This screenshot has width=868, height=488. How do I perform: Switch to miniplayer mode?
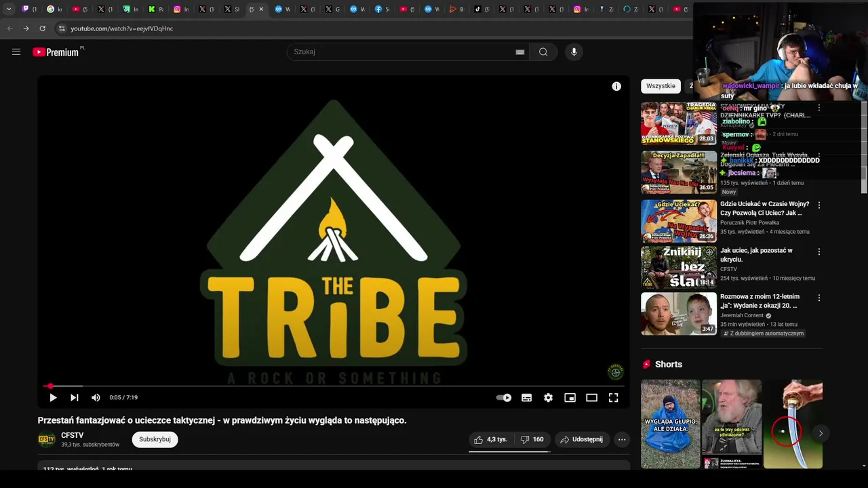click(570, 398)
